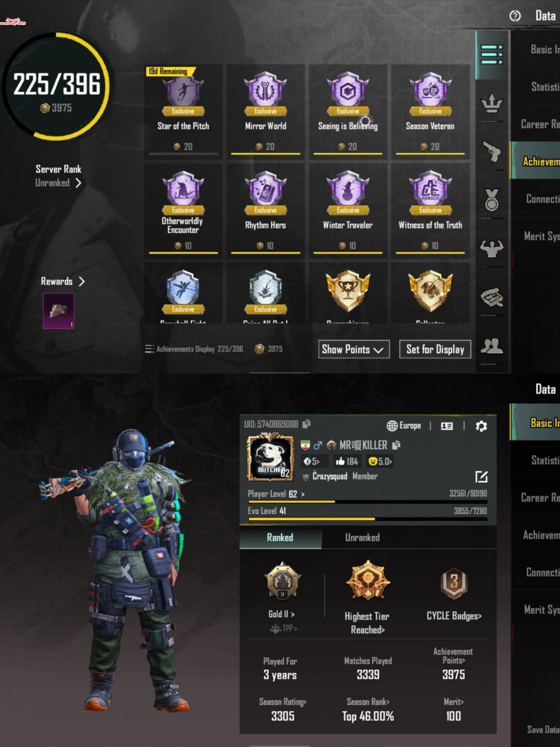Click the Player Level progress bar
This screenshot has height=747, width=560.
tap(368, 502)
